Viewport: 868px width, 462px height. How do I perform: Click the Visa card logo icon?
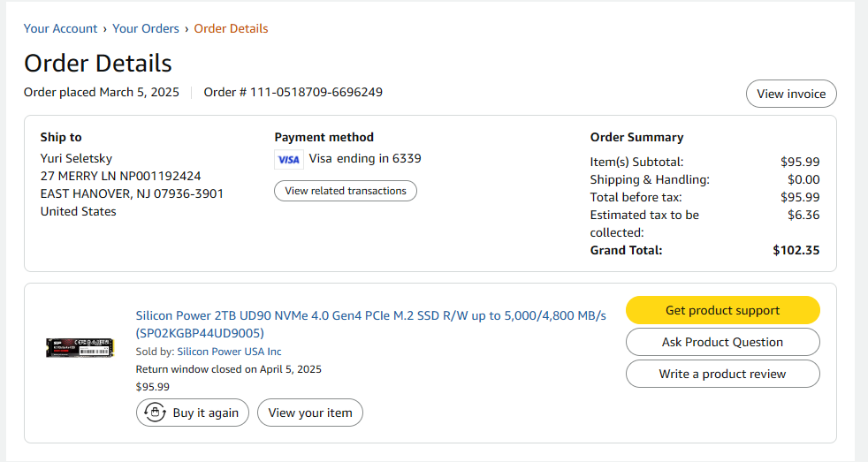tap(288, 160)
